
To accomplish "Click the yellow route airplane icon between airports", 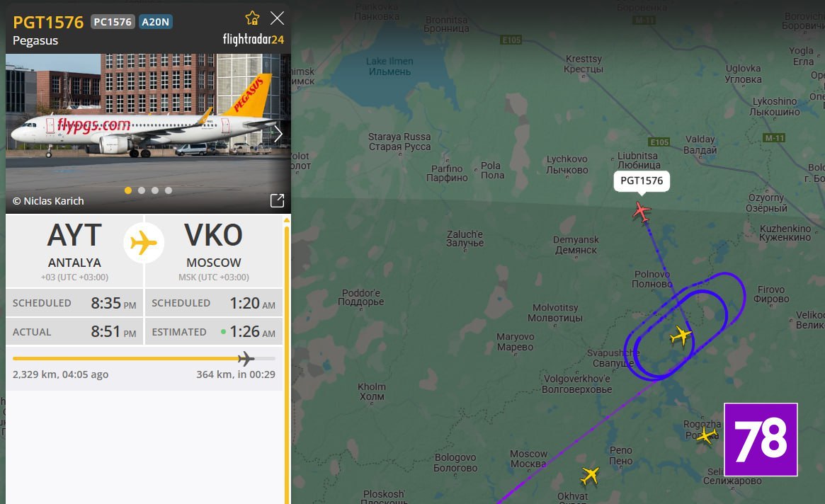I will tap(144, 243).
